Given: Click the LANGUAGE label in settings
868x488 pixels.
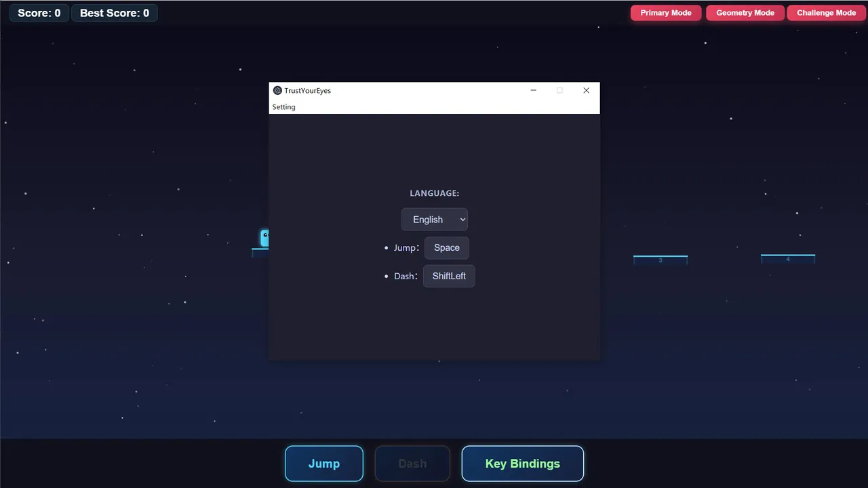Looking at the screenshot, I should point(435,193).
